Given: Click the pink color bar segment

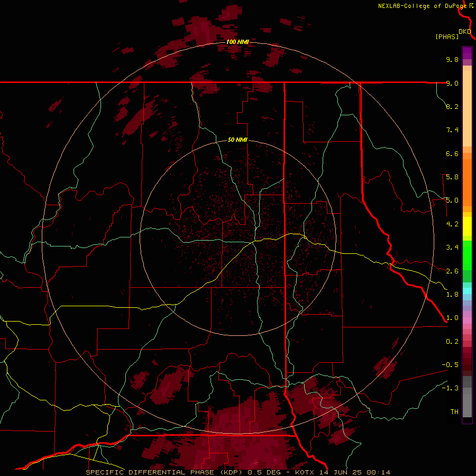Looking at the screenshot, I should [467, 321].
